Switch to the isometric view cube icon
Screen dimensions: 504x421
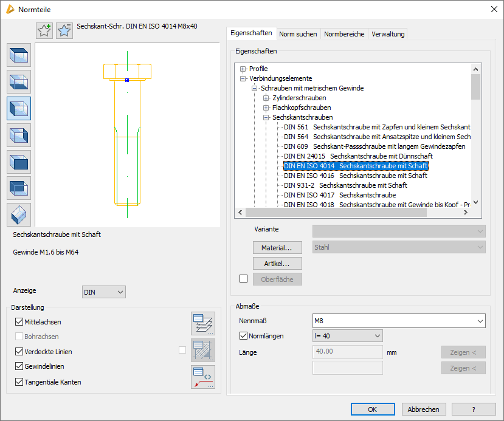[19, 214]
